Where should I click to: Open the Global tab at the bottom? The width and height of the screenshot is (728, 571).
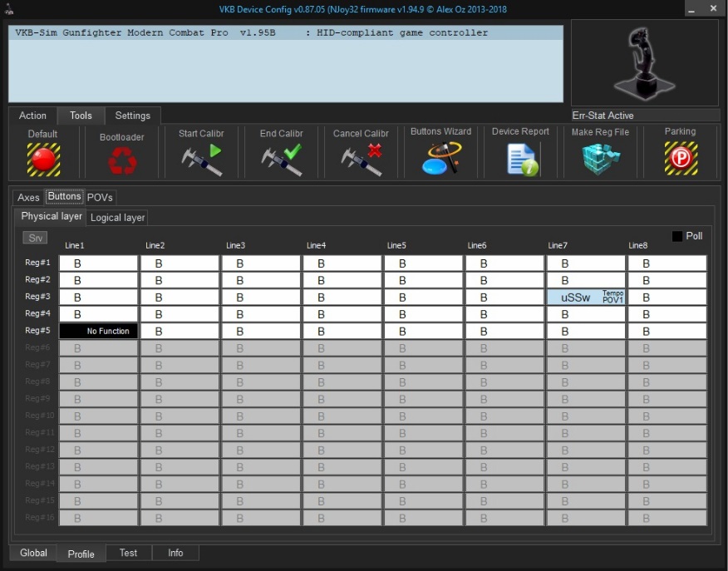point(34,553)
